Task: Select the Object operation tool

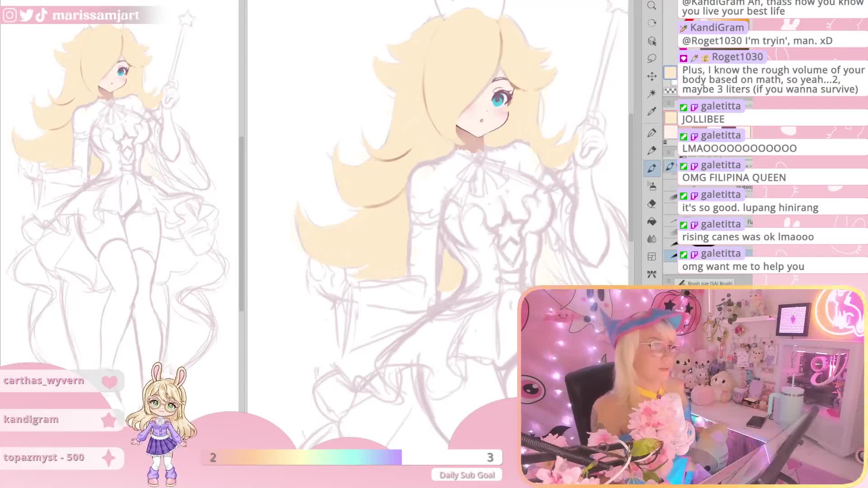Action: point(651,41)
